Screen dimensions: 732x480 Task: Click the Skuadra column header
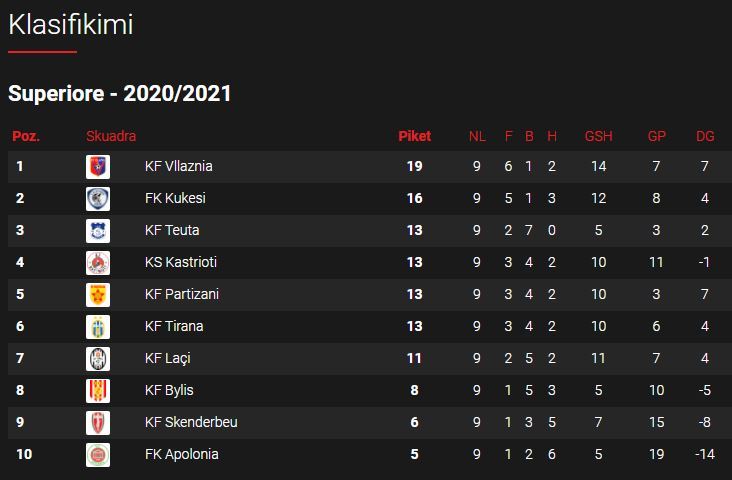click(x=111, y=136)
